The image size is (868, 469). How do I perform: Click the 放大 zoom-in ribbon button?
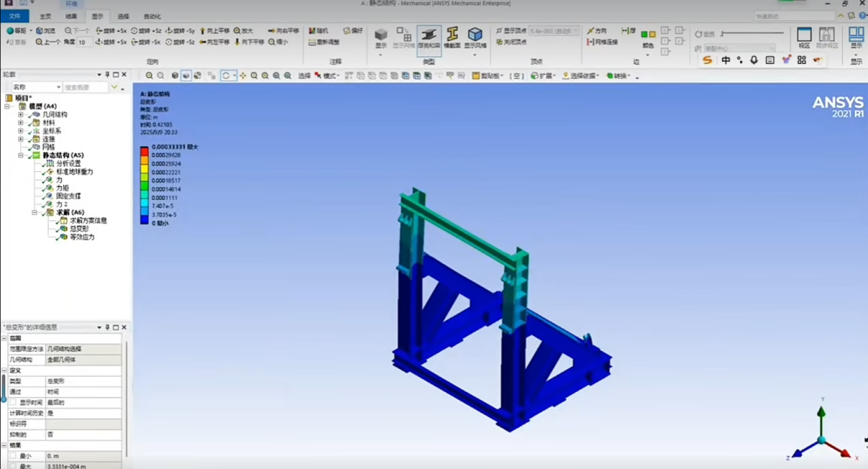pyautogui.click(x=243, y=31)
